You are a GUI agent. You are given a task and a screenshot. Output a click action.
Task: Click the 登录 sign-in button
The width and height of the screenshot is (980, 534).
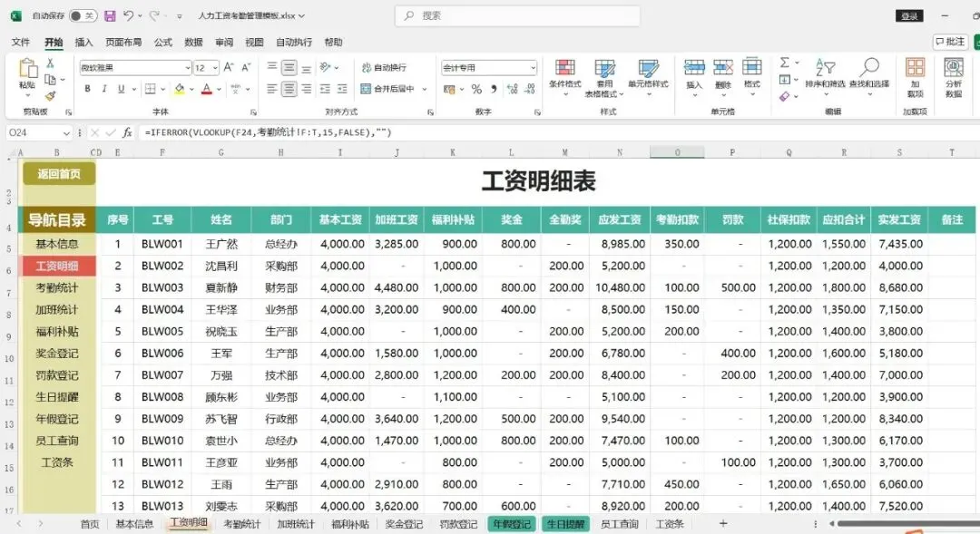coord(909,16)
